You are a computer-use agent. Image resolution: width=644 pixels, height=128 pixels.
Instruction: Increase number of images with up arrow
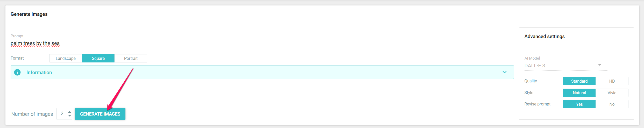click(69, 112)
